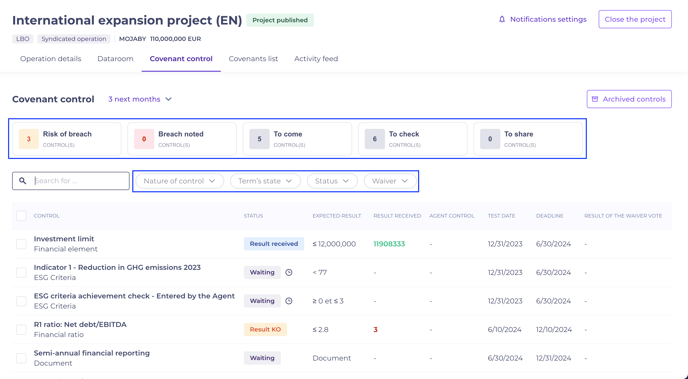Switch to the Dataroom tab

point(115,59)
